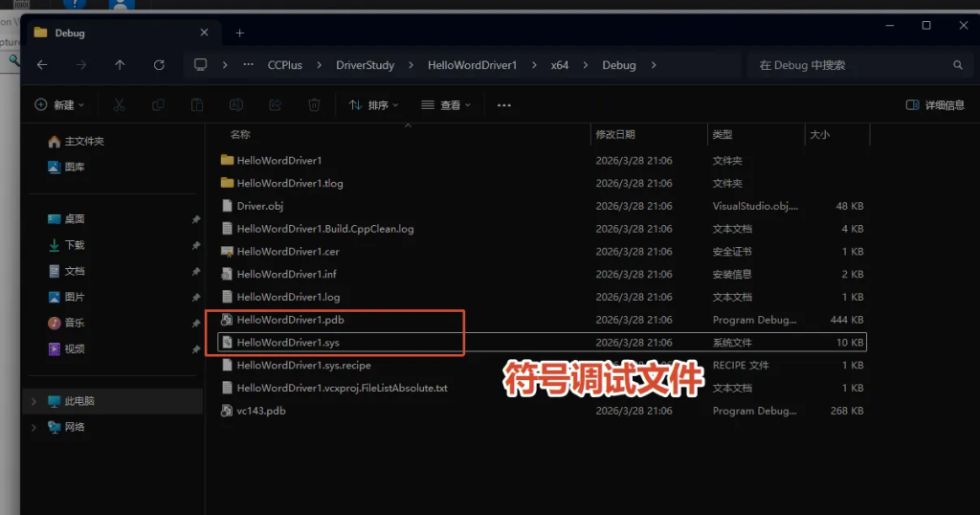
Task: Select the HelloWordDriver1.sys.recipe file
Action: [x=542, y=366]
